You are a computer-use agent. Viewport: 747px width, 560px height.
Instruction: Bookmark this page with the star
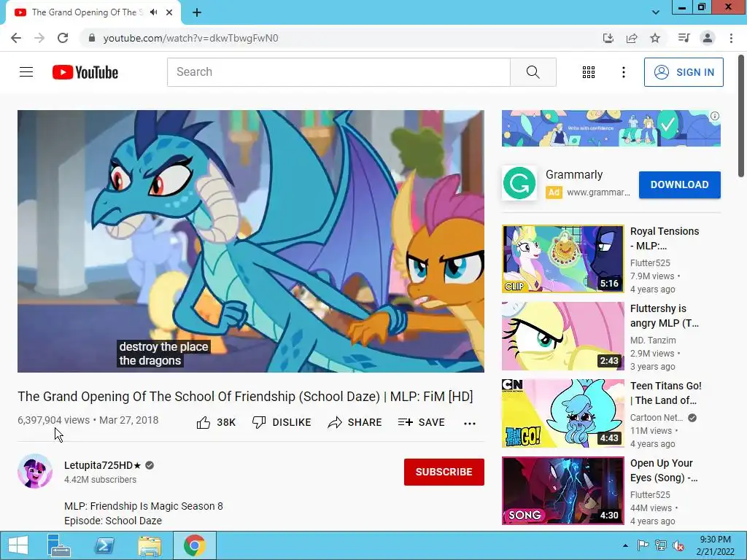(655, 38)
